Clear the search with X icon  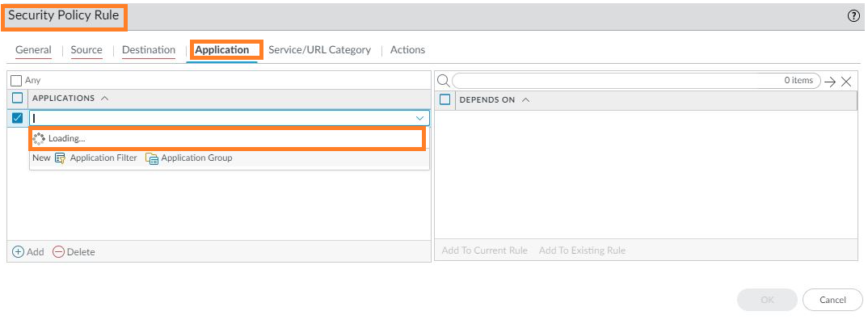pyautogui.click(x=846, y=81)
